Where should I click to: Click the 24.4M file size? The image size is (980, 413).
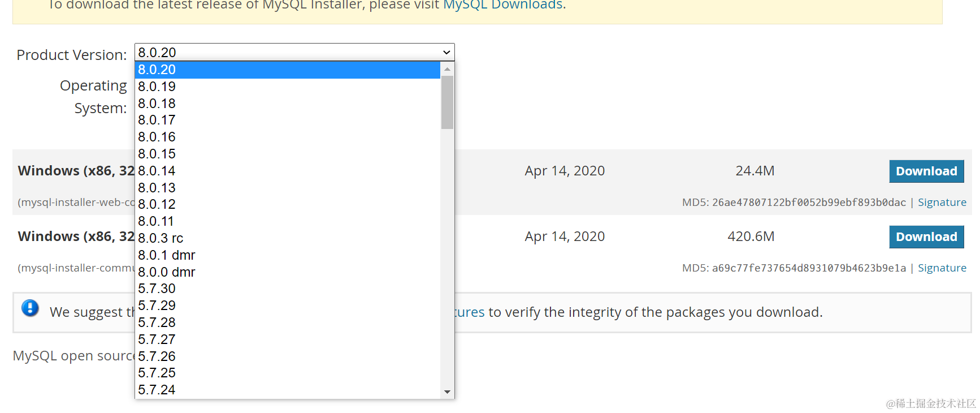[x=754, y=171]
